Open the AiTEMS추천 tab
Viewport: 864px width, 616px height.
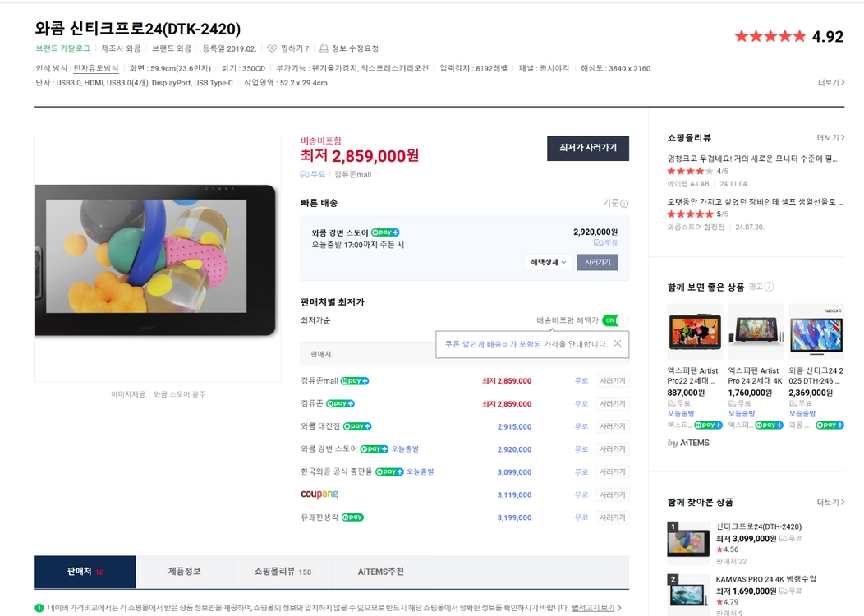[381, 572]
